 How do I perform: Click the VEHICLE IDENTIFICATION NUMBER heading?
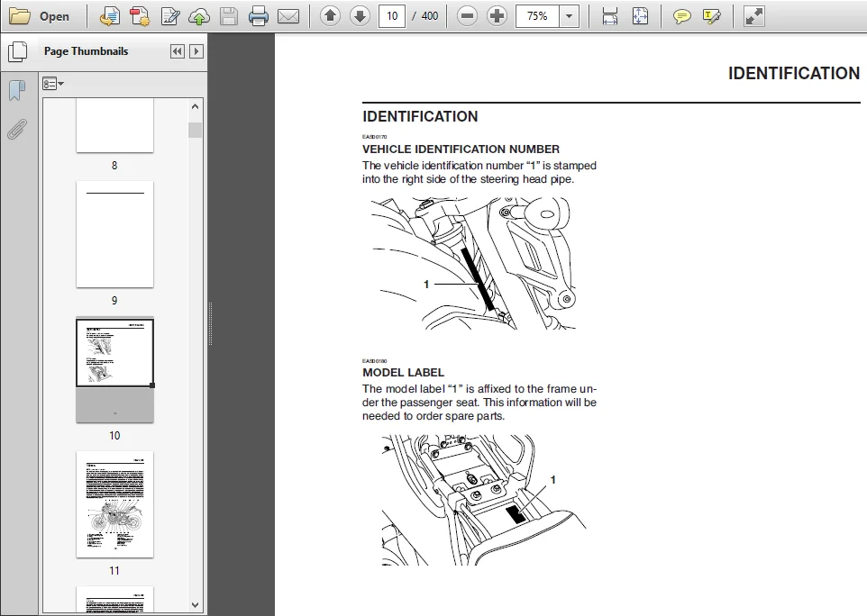[x=461, y=149]
